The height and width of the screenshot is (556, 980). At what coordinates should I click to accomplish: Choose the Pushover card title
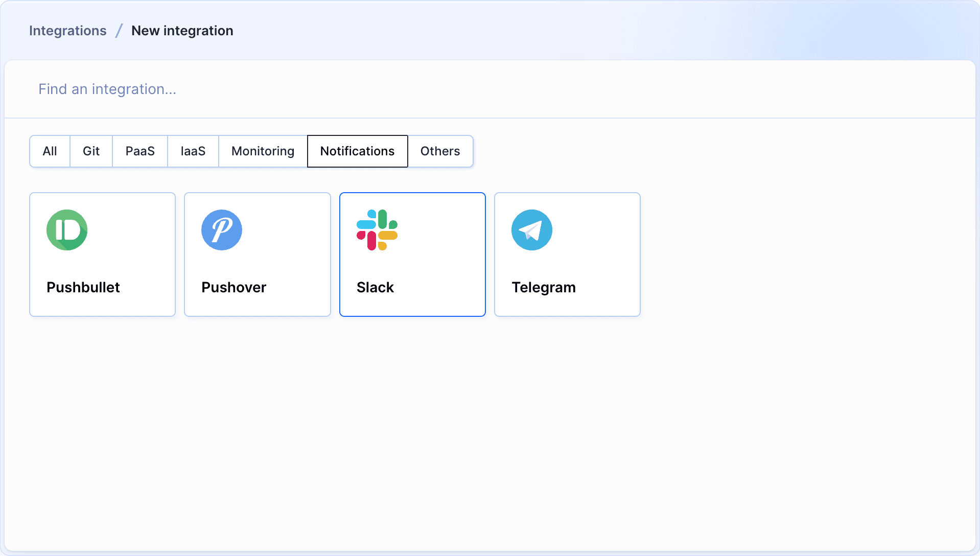point(234,287)
